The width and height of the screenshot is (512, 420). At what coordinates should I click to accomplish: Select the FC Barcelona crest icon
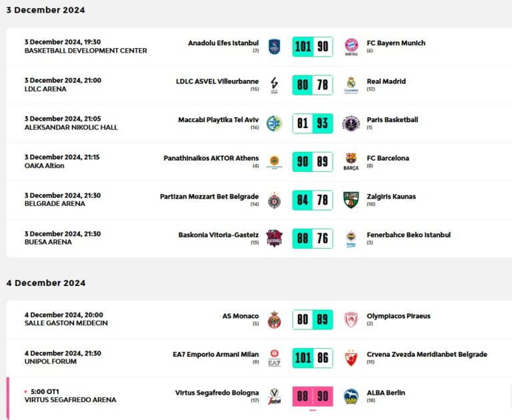351,161
